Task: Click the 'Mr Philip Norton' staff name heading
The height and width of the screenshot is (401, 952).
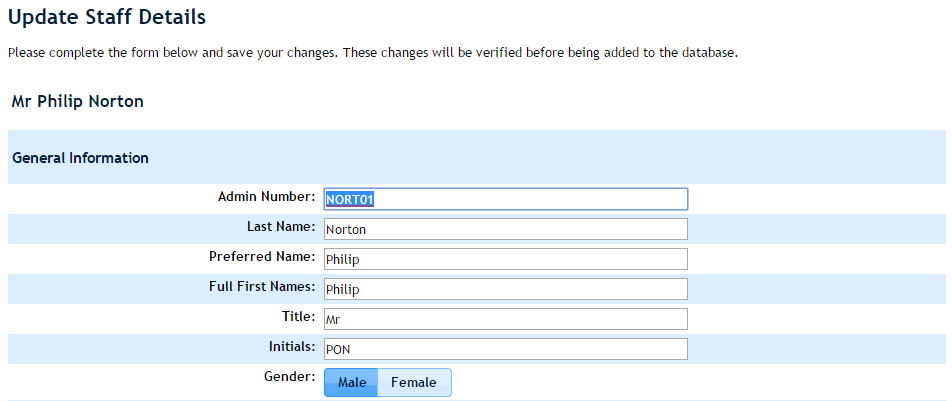Action: pyautogui.click(x=77, y=102)
